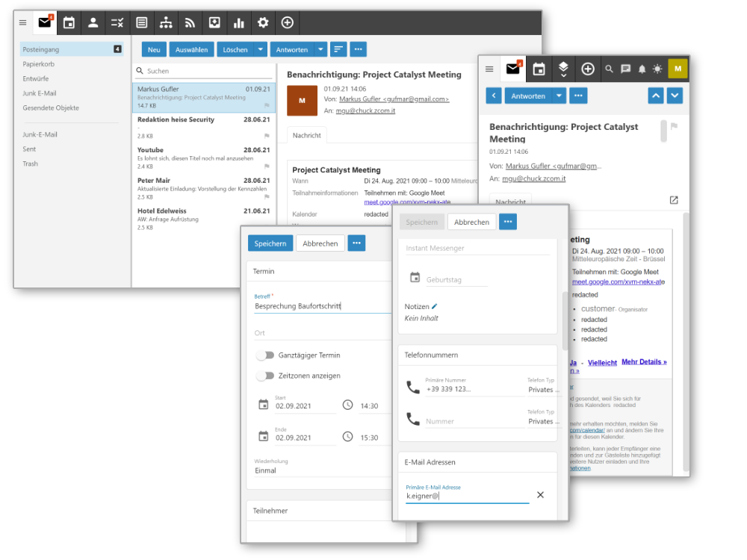Expand the Löschen dropdown arrow
This screenshot has height=560, width=747.
(x=260, y=49)
